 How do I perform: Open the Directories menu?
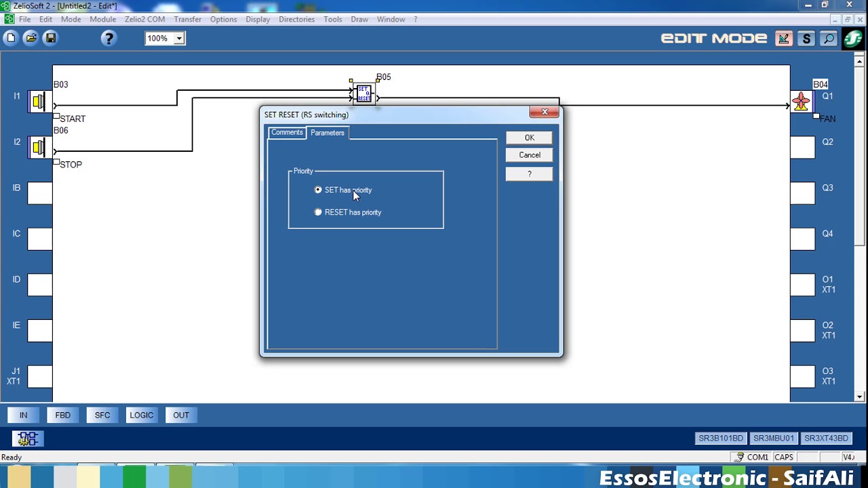click(296, 19)
